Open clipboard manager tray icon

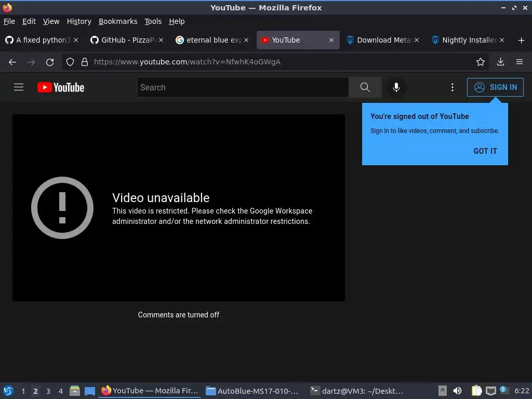[477, 391]
